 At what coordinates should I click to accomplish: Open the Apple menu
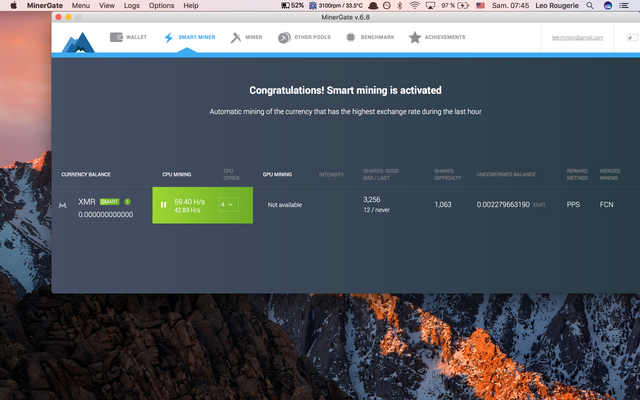[x=13, y=5]
